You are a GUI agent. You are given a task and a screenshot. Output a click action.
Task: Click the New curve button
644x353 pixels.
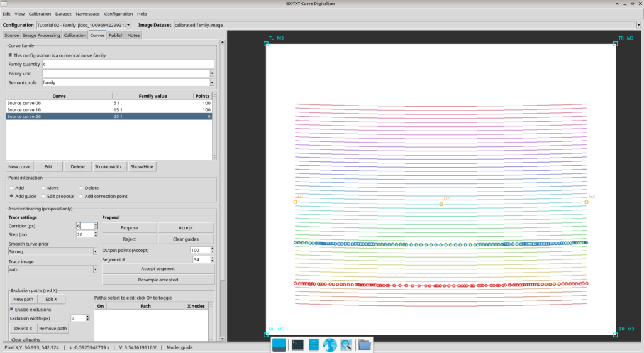click(x=19, y=167)
